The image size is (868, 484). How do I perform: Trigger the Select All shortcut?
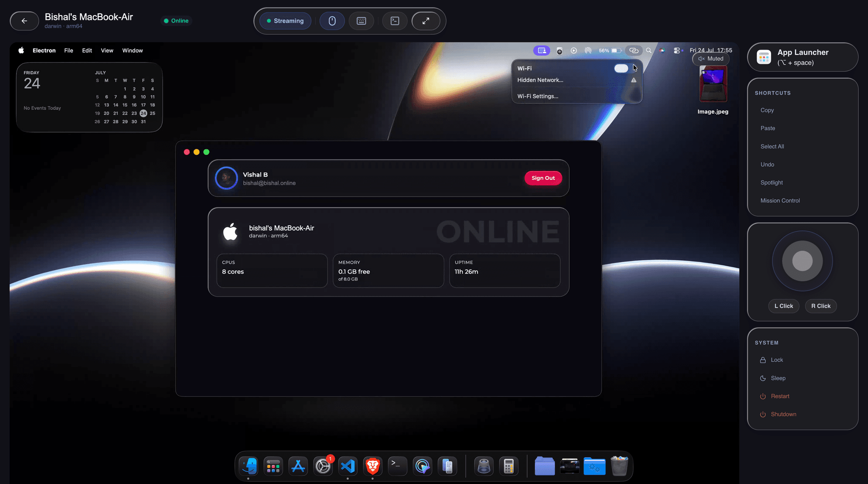click(x=772, y=146)
